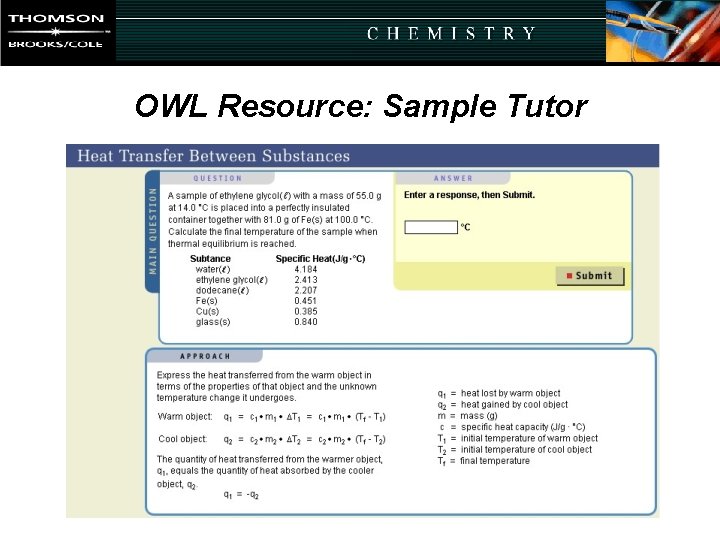Click the MAIN QUESTION vertical side tab
This screenshot has width=720, height=540.
[x=152, y=231]
